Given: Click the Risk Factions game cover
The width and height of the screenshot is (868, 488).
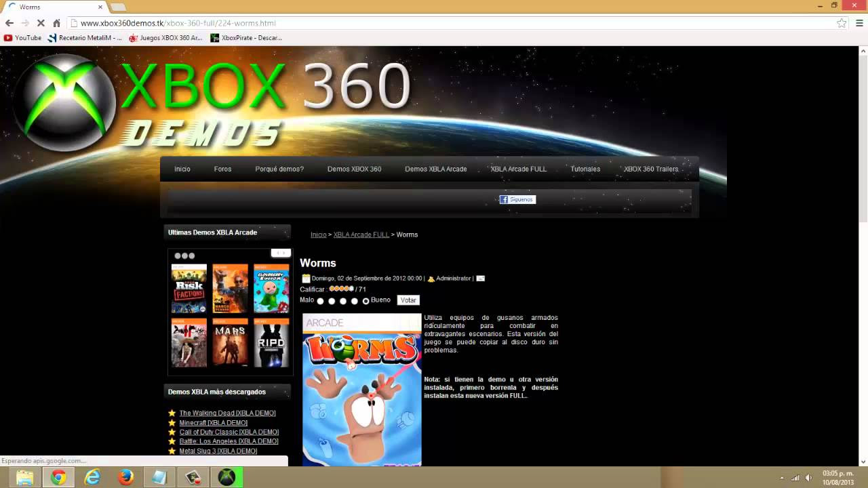Looking at the screenshot, I should (189, 289).
